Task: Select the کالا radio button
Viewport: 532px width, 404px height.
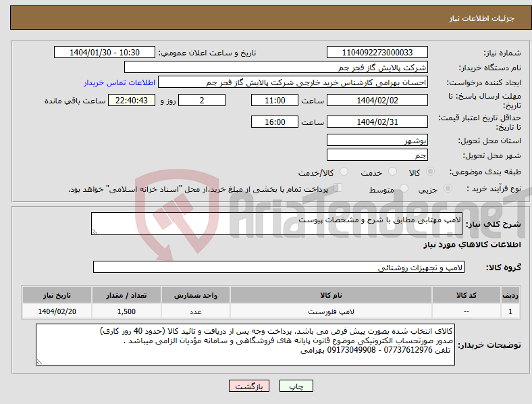Action: click(x=430, y=172)
